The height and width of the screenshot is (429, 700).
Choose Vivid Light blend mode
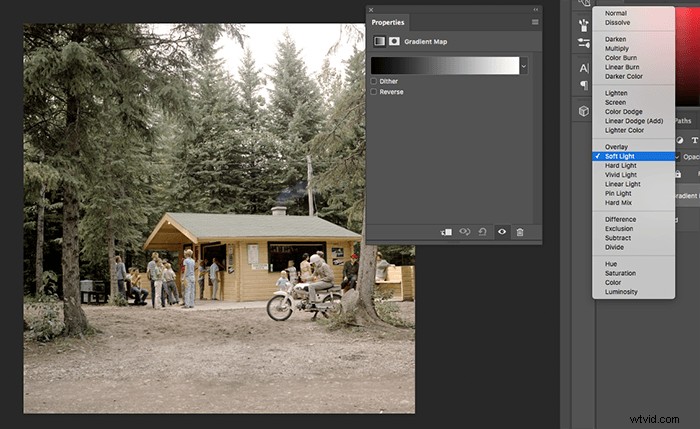633,175
